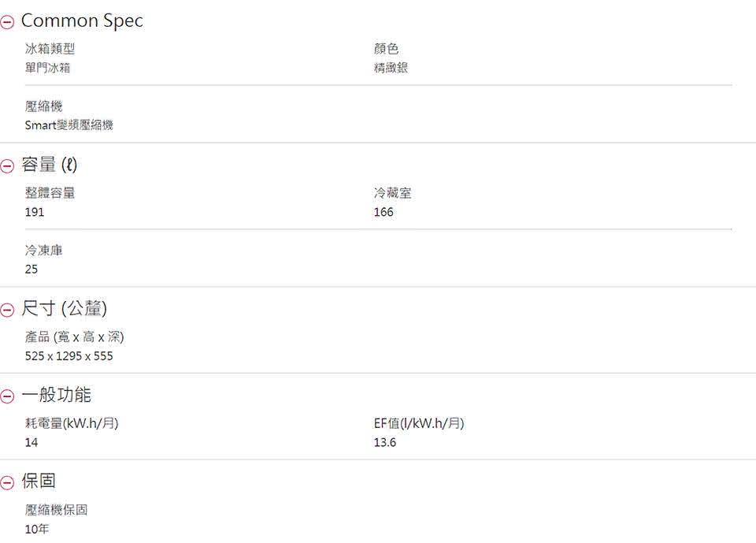Viewport: 756px width, 543px height.
Task: Select the 冰箱類型 label
Action: 50,49
